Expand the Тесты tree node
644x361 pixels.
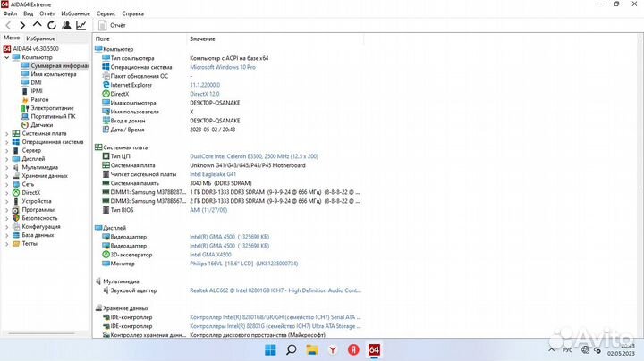(6, 244)
